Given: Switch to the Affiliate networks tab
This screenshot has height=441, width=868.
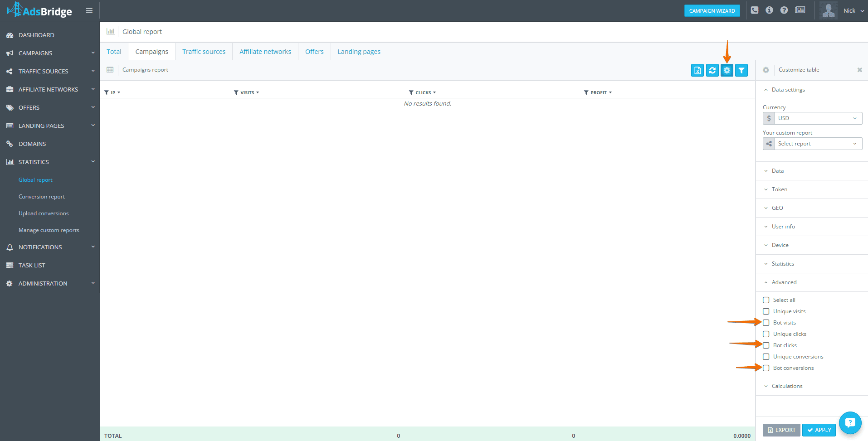Looking at the screenshot, I should (265, 52).
